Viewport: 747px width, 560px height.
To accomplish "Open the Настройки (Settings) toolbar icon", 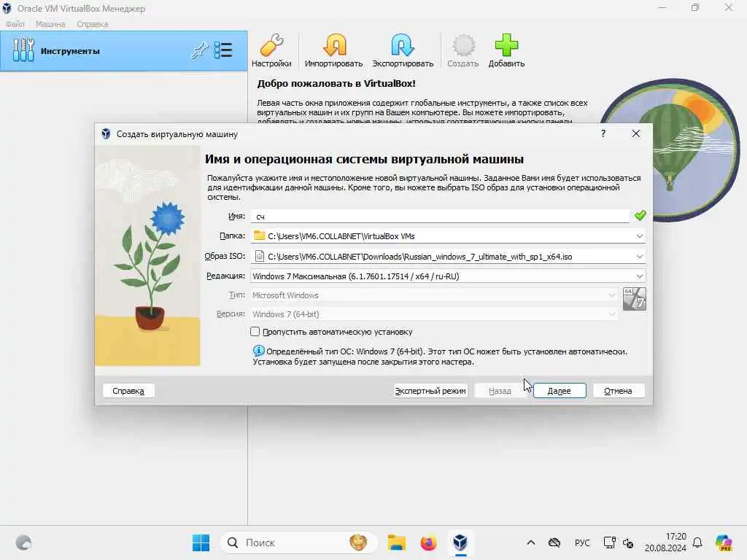I will click(x=271, y=50).
